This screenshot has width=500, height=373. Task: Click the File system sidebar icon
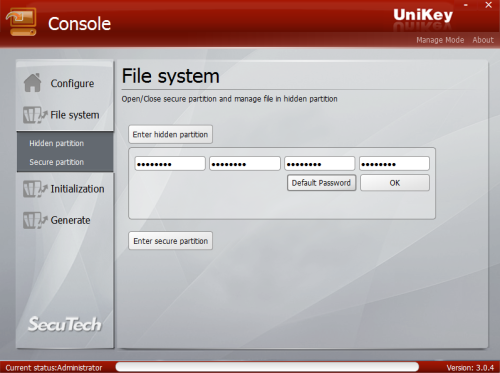(x=35, y=115)
